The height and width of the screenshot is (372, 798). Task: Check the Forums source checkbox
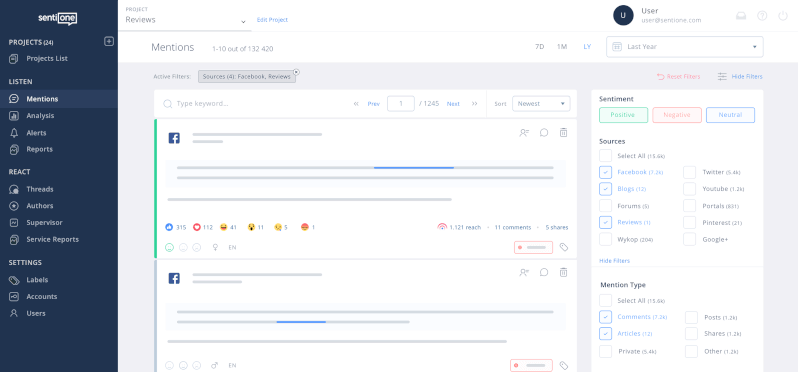tap(606, 206)
